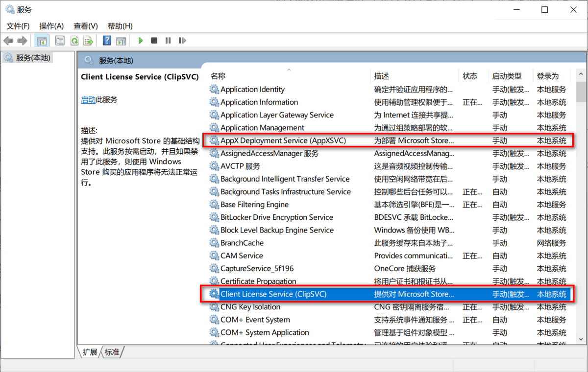588x372 pixels.
Task: Click gear icon of CAM Service
Action: point(214,256)
